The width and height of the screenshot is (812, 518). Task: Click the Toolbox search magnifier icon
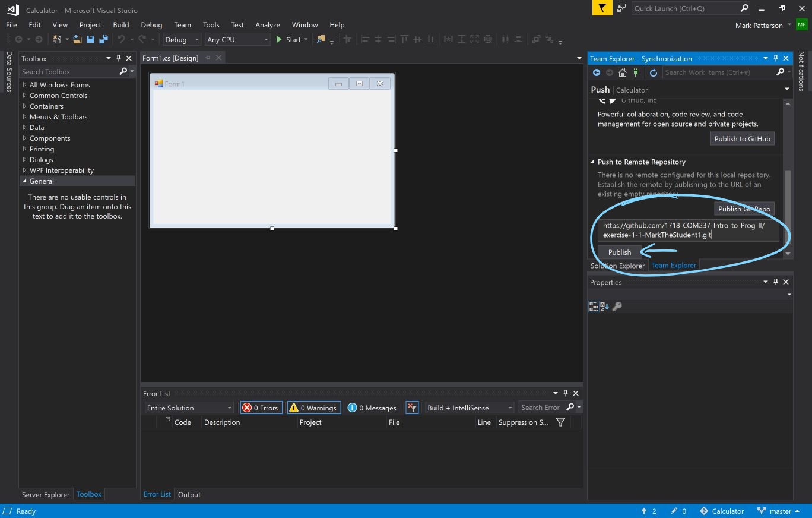123,71
